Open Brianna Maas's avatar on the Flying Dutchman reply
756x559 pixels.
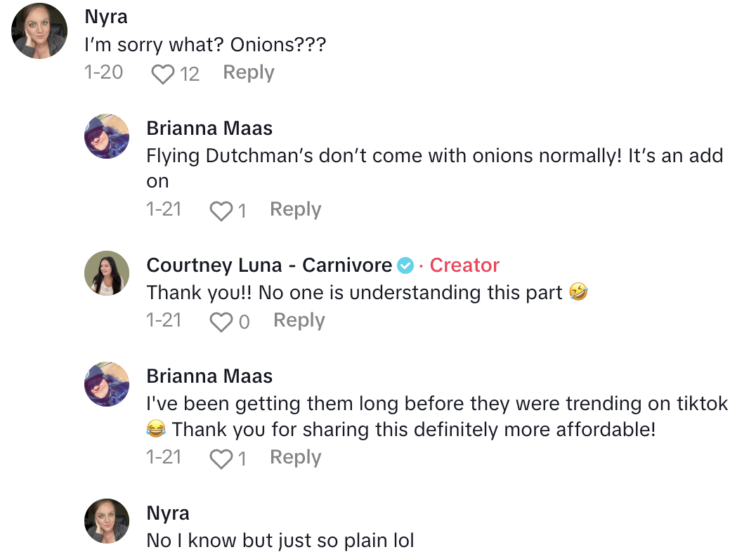point(107,136)
